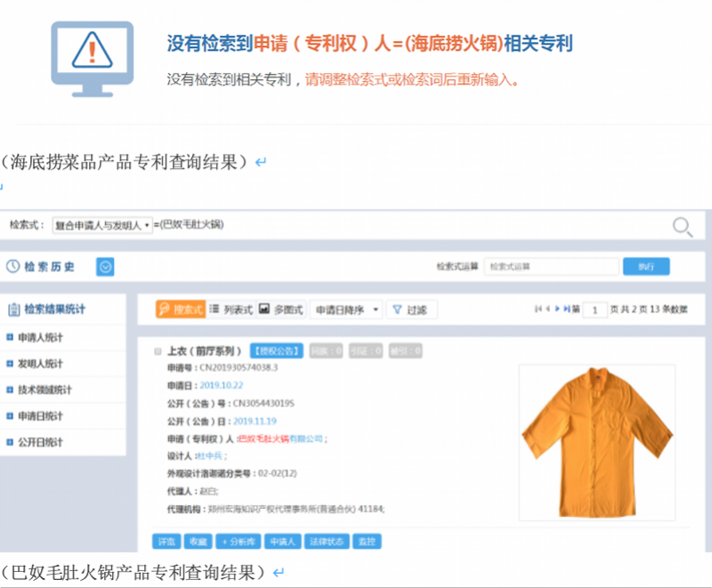Screen dimensions: 712x588
Task: Click the blue circular checkmark icon beside 检索历史
Action: tap(105, 267)
